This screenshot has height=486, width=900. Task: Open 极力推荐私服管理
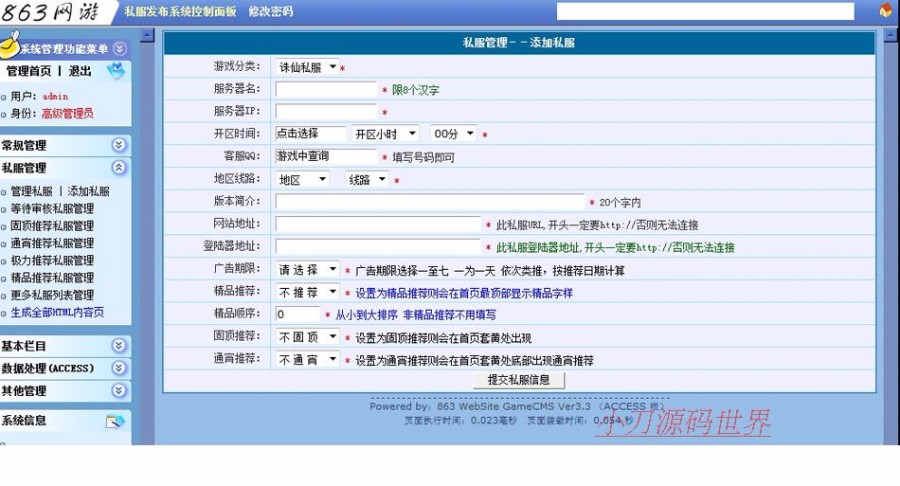[52, 260]
